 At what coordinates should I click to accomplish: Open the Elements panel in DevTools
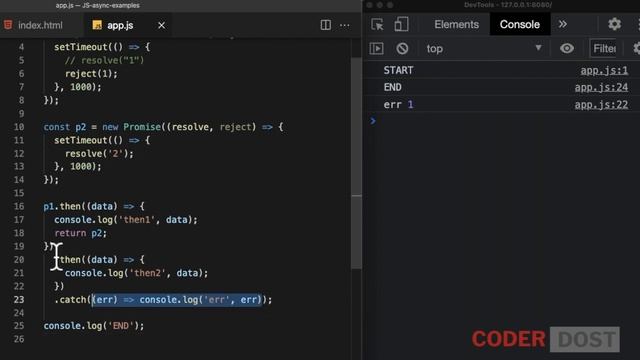tap(456, 24)
